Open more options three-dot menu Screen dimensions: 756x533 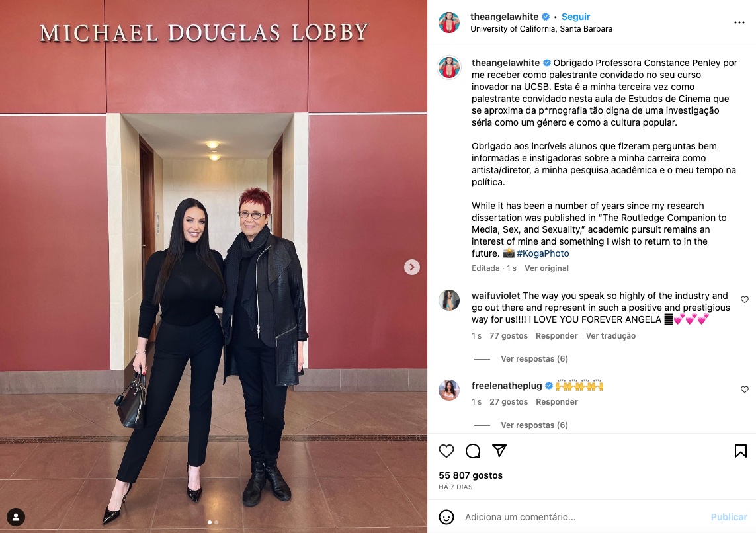click(739, 22)
